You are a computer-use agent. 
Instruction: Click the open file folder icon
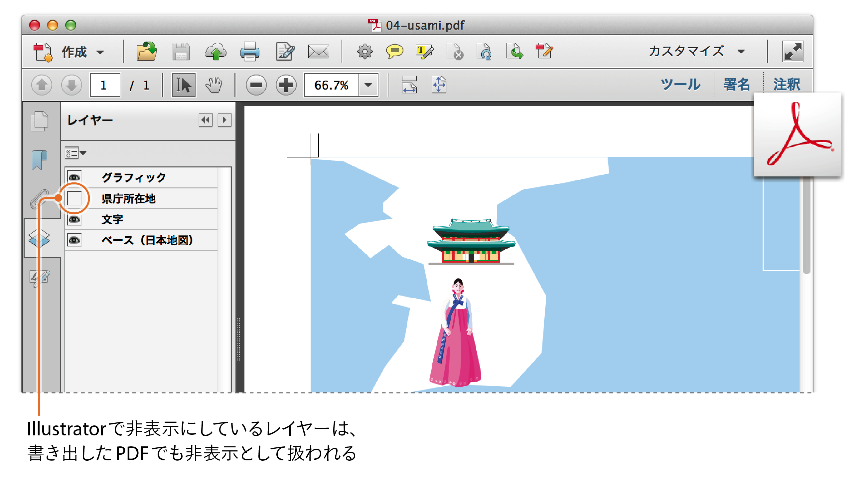[147, 51]
